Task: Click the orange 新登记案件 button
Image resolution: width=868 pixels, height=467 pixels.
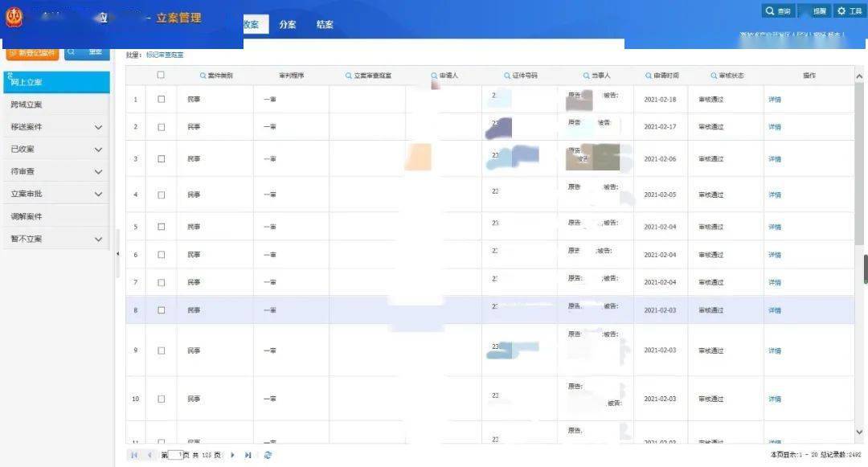Action: coord(33,53)
